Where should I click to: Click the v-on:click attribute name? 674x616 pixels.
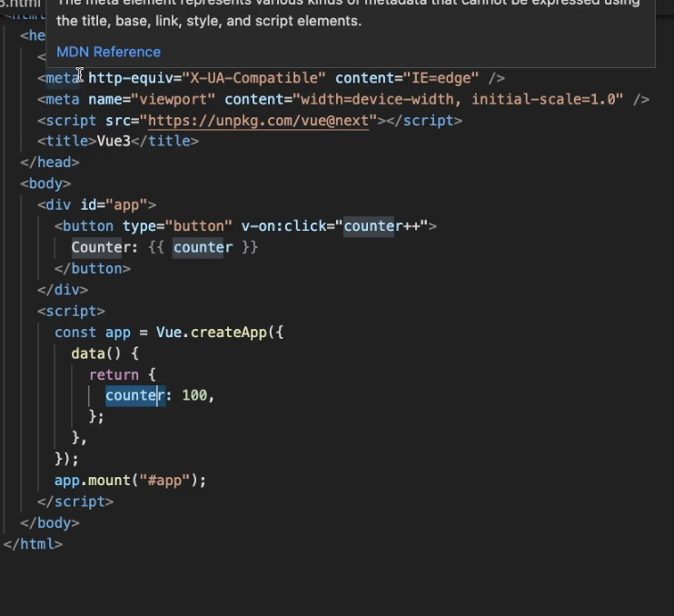coord(283,226)
